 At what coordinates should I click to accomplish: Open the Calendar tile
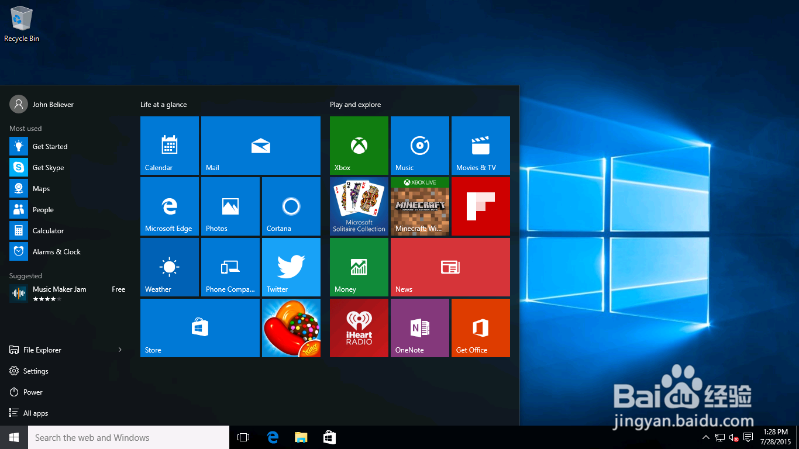[169, 145]
